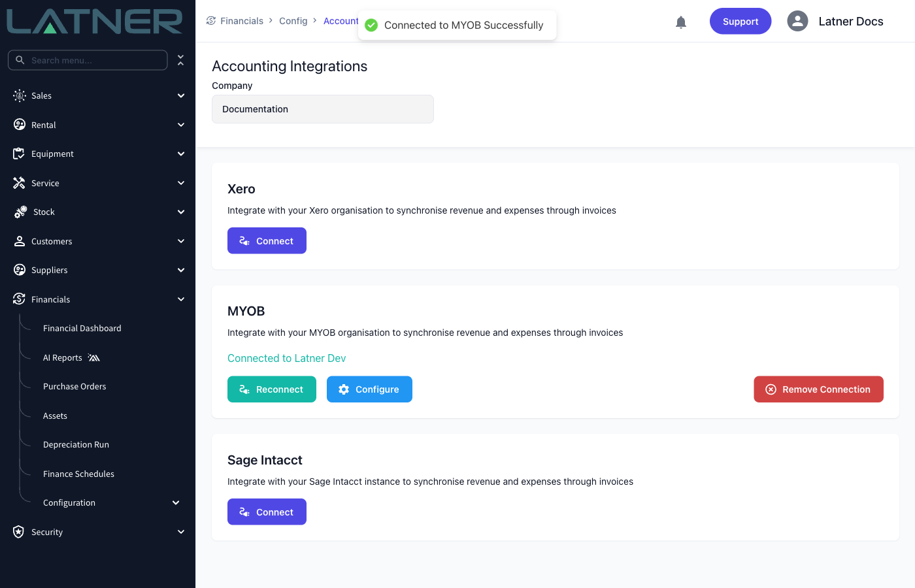
Task: Click the breadcrumb Financials icon
Action: coord(211,21)
